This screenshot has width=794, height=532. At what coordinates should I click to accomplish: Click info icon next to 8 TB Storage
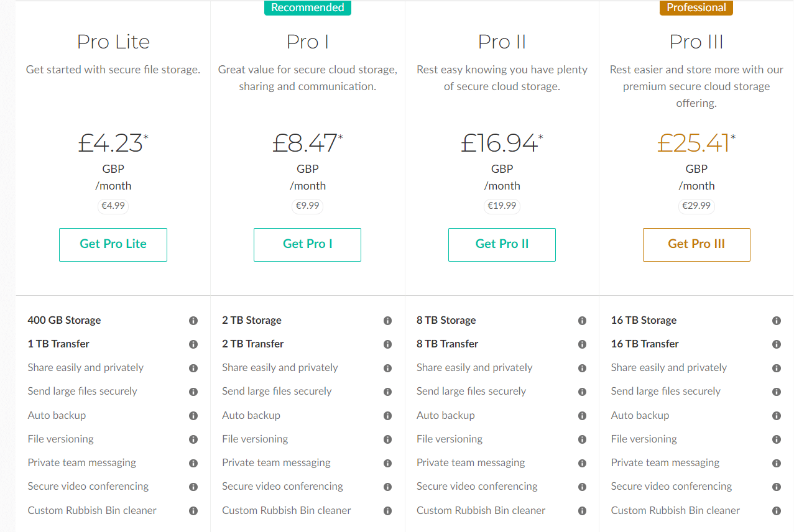tap(583, 321)
